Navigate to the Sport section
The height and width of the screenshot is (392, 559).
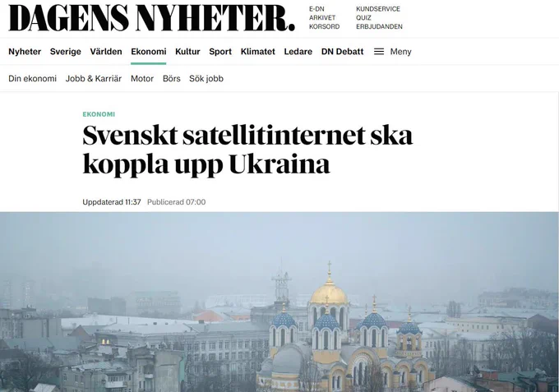coord(220,52)
